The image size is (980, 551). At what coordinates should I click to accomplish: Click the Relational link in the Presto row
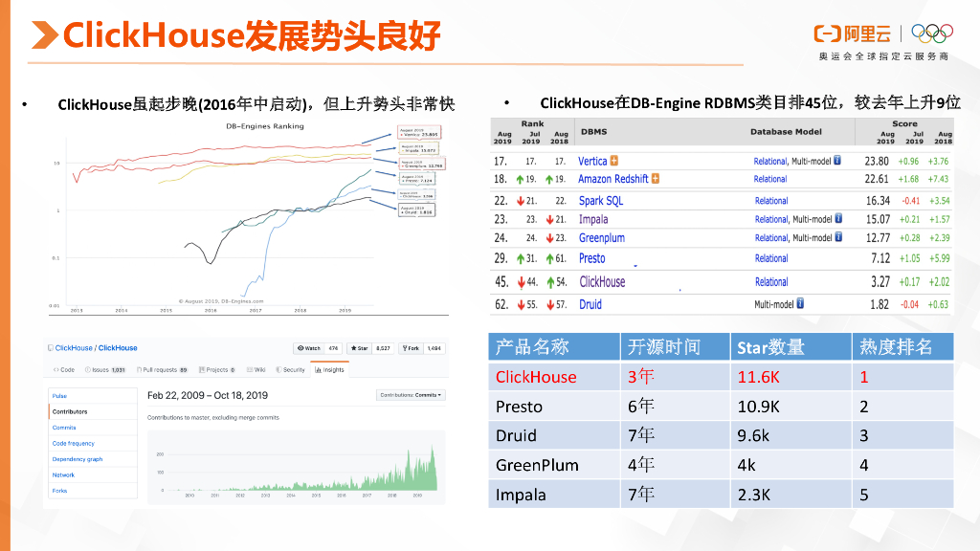(771, 258)
